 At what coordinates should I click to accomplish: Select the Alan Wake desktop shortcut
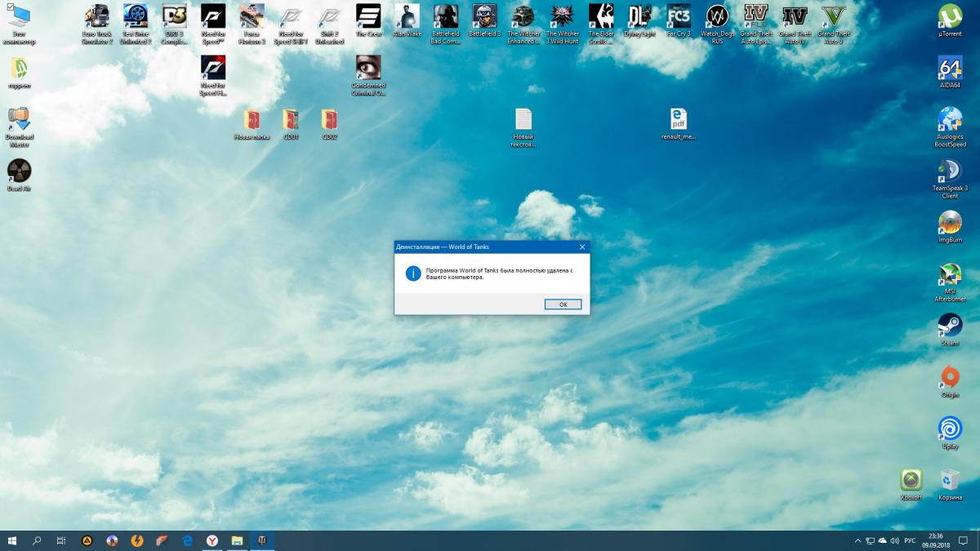(407, 17)
